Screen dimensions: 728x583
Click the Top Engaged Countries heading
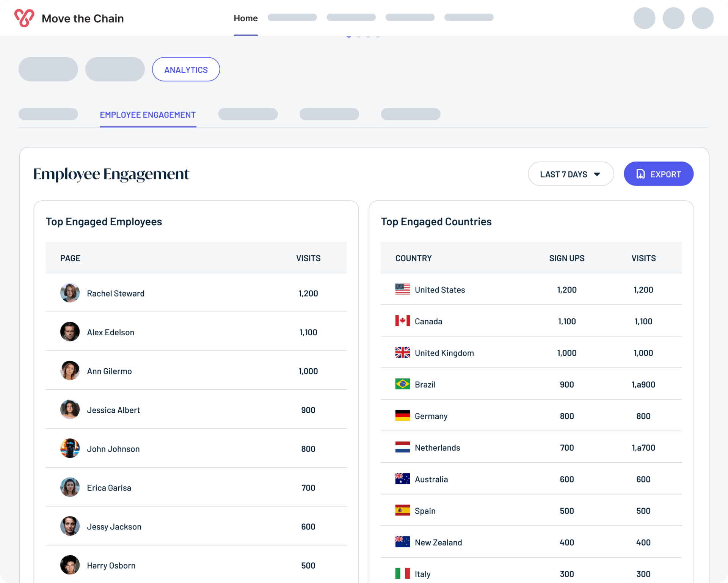pos(436,222)
